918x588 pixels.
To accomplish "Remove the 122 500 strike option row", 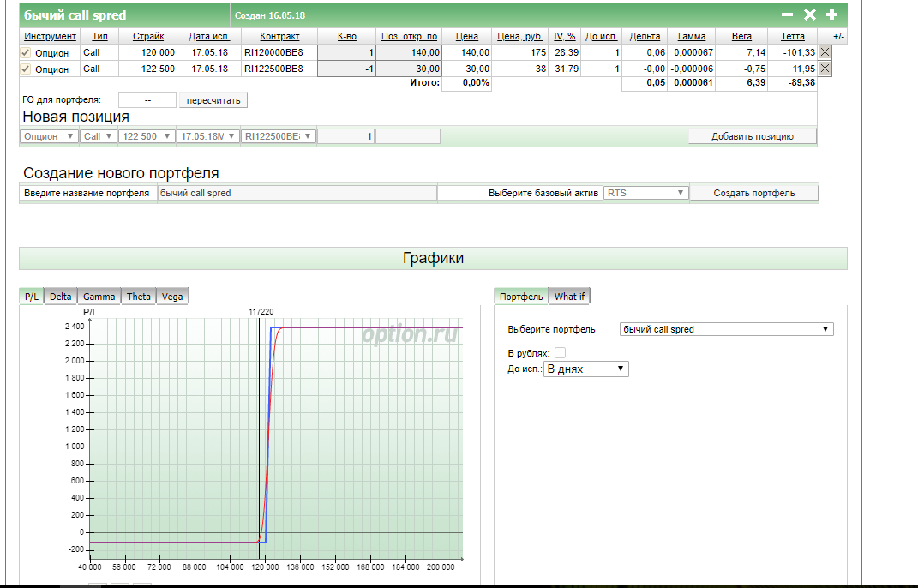I will [x=825, y=69].
